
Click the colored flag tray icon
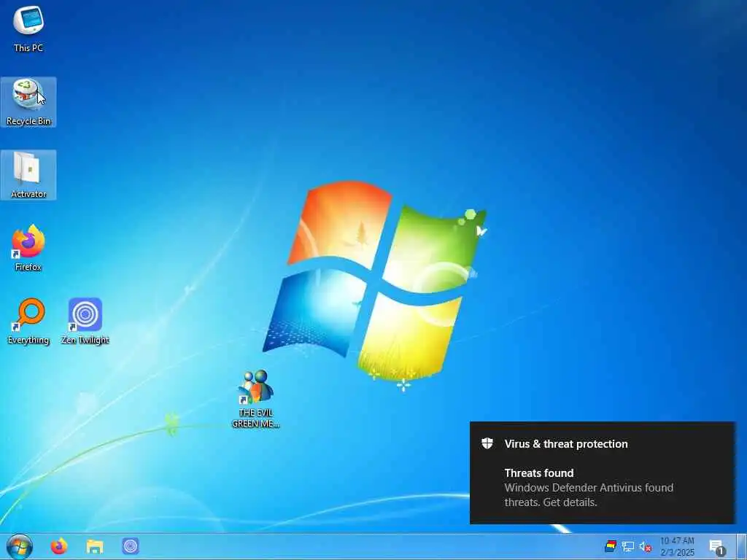click(611, 547)
